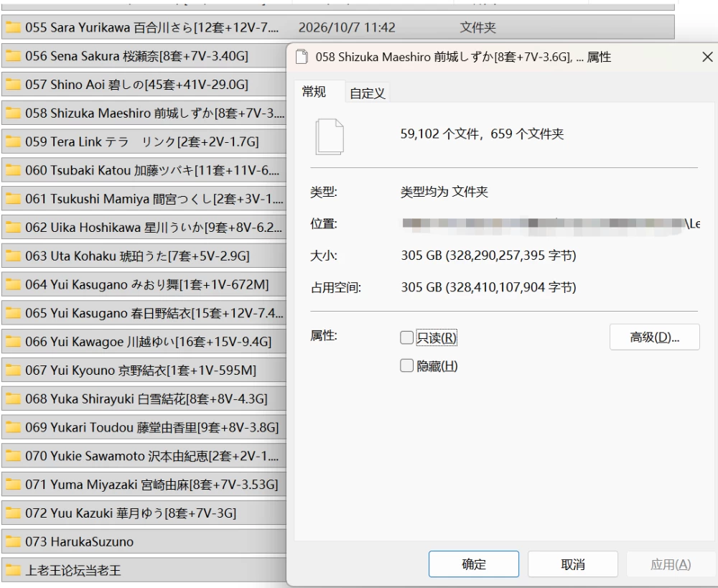Click folder icon of 065 Yui Kasugano
The height and width of the screenshot is (588, 718).
(x=13, y=313)
